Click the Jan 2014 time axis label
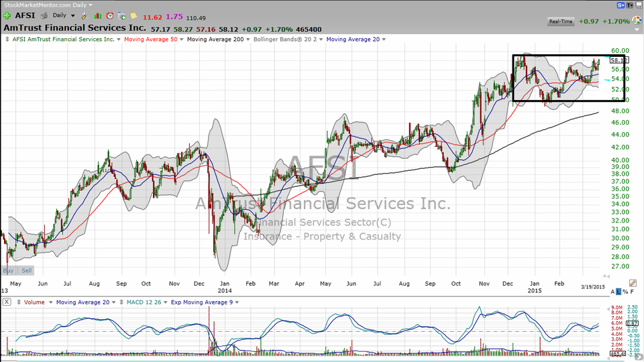644x362 pixels. point(225,287)
